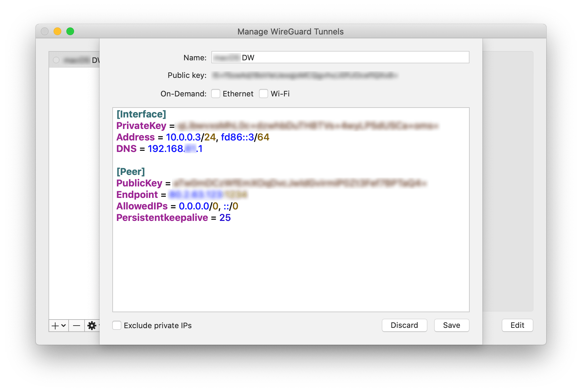Click the blurred Public key value
Screen dimensions: 582x392
point(305,75)
